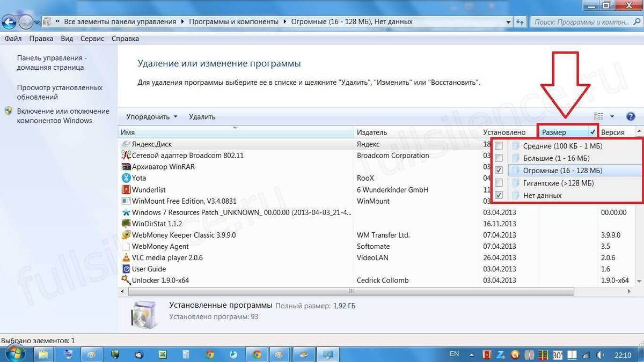Click the Поиск: Программы и компоненты field
The height and width of the screenshot is (362, 644).
[x=586, y=22]
